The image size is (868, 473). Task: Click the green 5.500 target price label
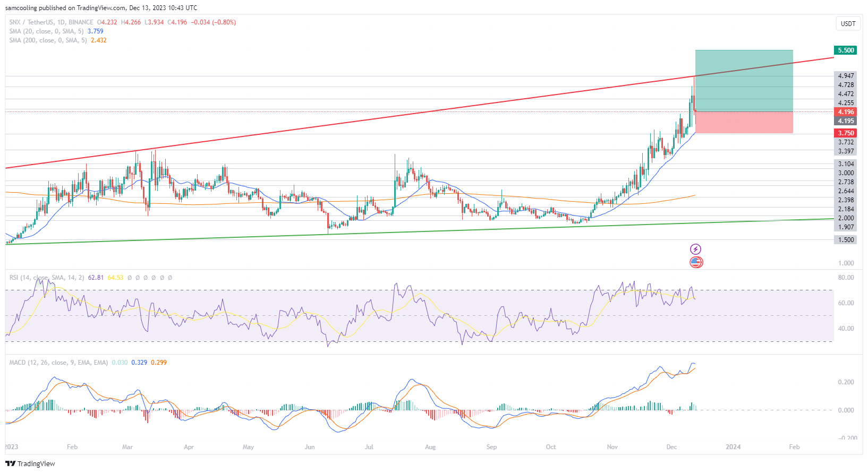846,50
